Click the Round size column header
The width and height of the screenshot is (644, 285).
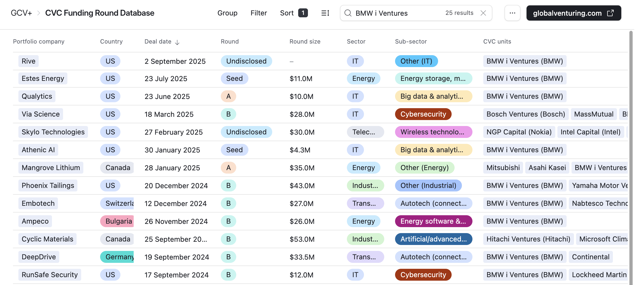click(x=305, y=41)
